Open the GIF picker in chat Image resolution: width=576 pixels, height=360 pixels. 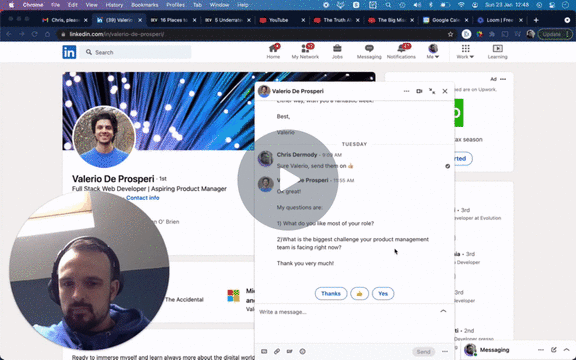click(290, 352)
